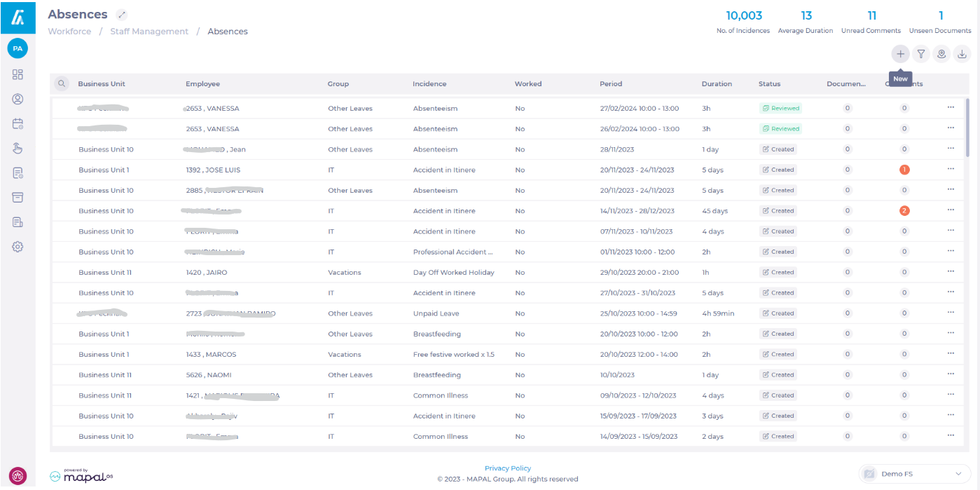The height and width of the screenshot is (490, 980).
Task: Open the three-dot menu for the 1433, MARCOS row
Action: click(x=951, y=353)
